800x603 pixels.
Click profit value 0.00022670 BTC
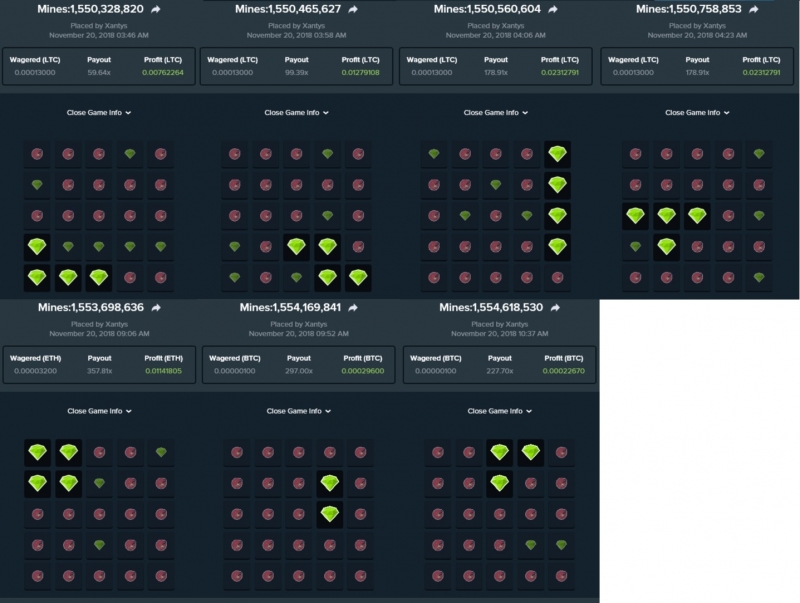click(564, 371)
